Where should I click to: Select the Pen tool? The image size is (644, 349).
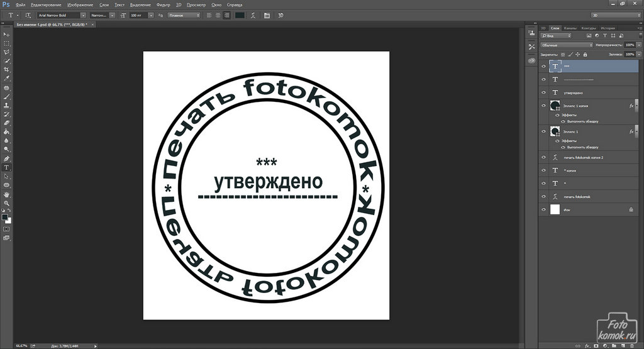(6, 159)
